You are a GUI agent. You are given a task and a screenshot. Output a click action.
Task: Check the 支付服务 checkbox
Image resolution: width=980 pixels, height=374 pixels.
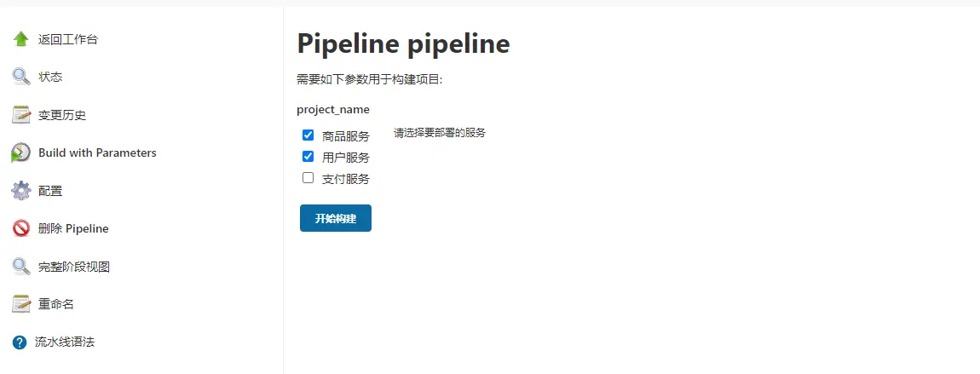click(x=308, y=177)
